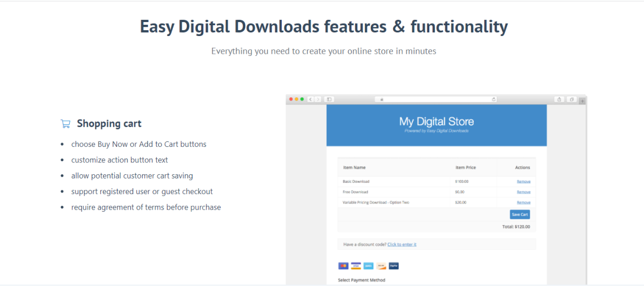Click the PayPal payment icon
The image size is (644, 286).
[x=393, y=266]
